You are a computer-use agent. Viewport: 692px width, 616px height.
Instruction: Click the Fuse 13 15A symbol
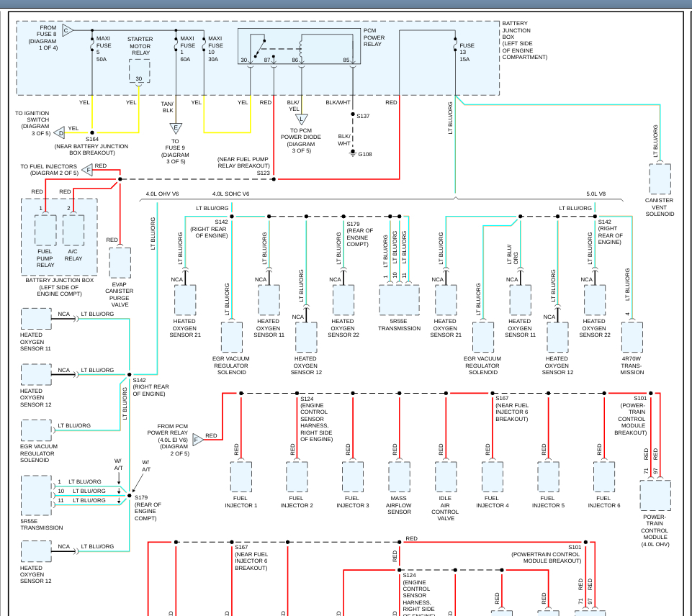pos(455,49)
